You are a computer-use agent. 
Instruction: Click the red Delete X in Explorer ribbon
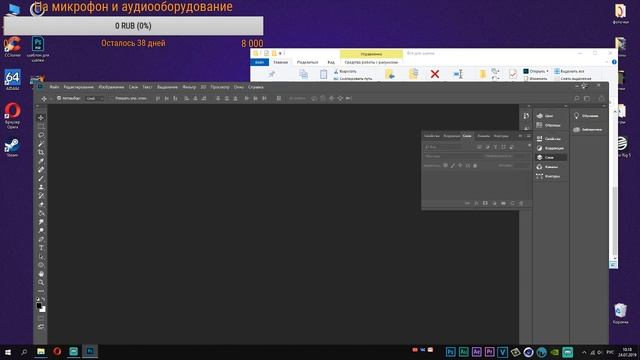click(x=435, y=74)
